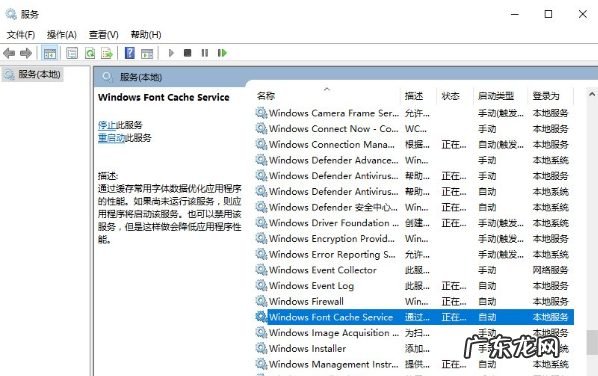Select the Windows Driver Foundation service name
This screenshot has width=598, height=376.
334,223
